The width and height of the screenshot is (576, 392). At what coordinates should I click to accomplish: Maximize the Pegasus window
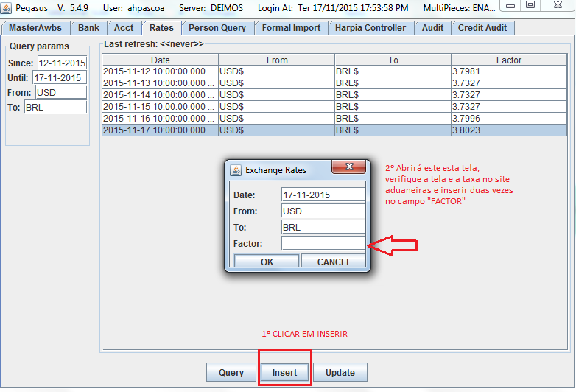(x=530, y=5)
